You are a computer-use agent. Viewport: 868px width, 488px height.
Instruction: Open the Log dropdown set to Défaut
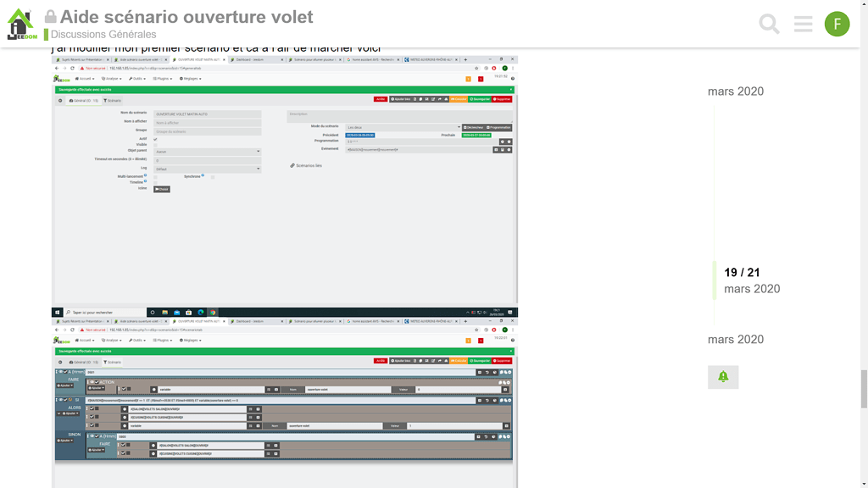(x=207, y=169)
